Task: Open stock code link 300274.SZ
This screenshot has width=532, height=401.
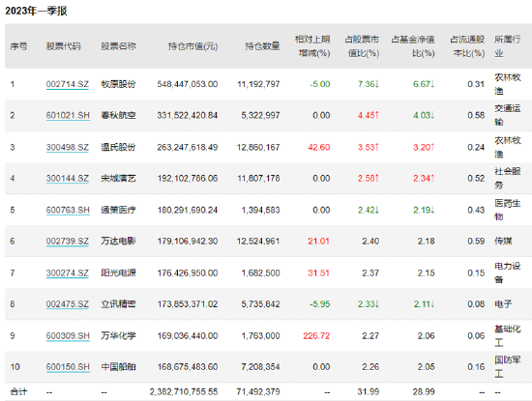Action: pos(68,273)
